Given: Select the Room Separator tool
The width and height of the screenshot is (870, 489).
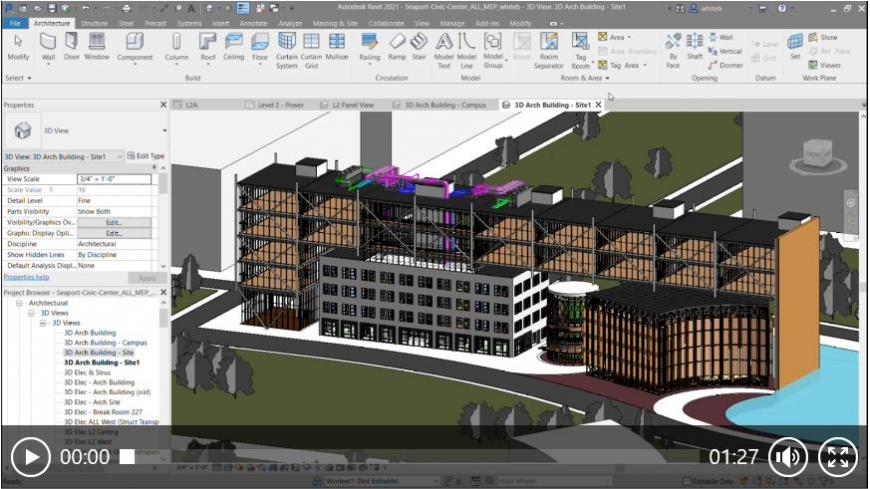Looking at the screenshot, I should (x=549, y=51).
